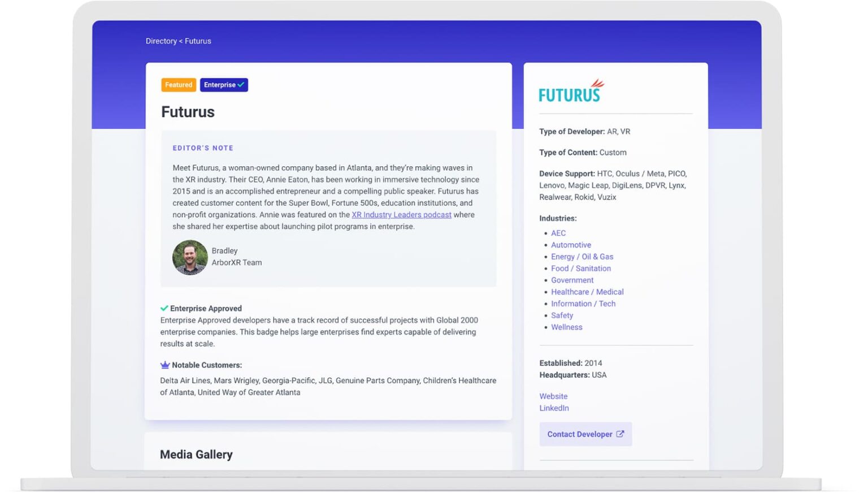Click the green checkmark on the Enterprise badge
The width and height of the screenshot is (868, 493).
pos(240,85)
